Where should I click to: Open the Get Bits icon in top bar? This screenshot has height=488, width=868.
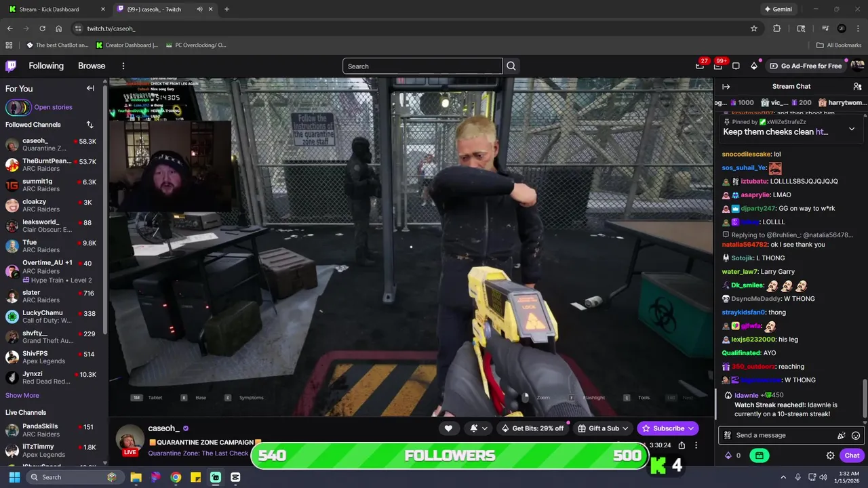753,66
